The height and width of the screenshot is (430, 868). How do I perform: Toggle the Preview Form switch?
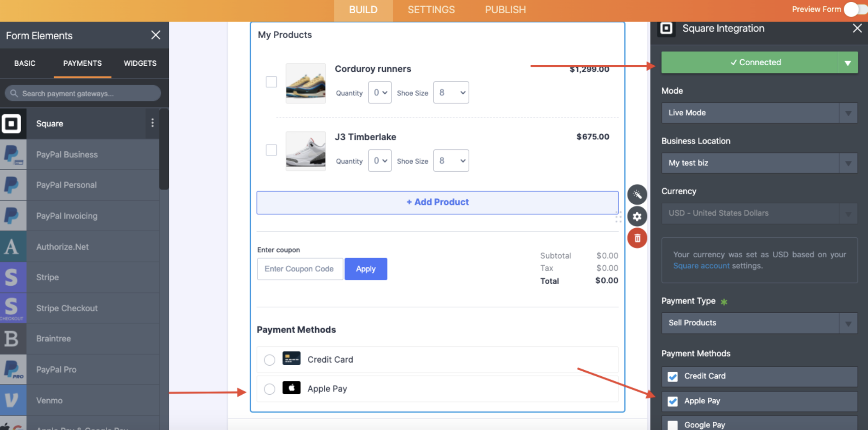(x=854, y=9)
